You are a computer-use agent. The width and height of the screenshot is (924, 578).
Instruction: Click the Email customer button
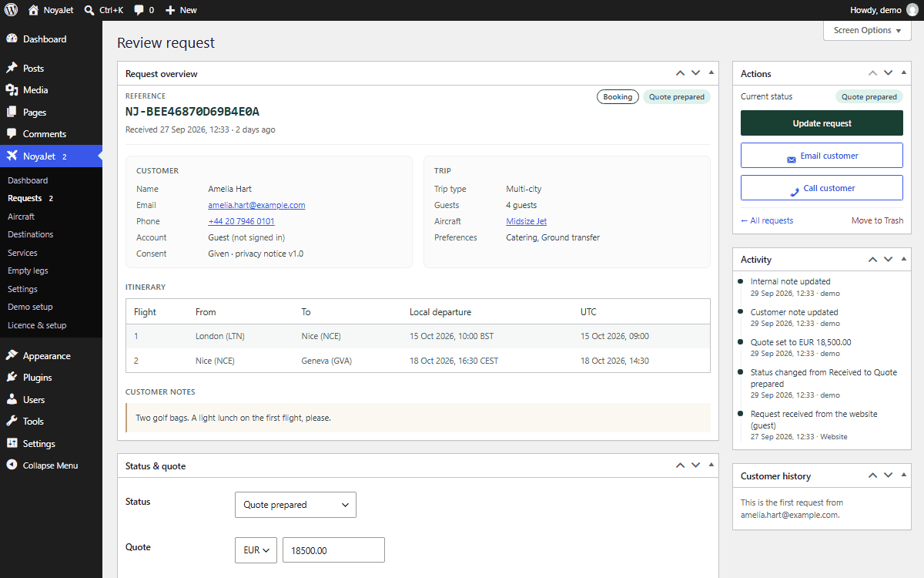(x=822, y=155)
